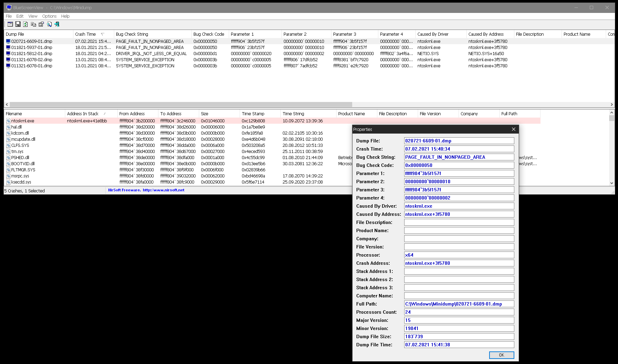Image resolution: width=618 pixels, height=364 pixels.
Task: Copy selected items using the toolbar copy icon
Action: 33,24
